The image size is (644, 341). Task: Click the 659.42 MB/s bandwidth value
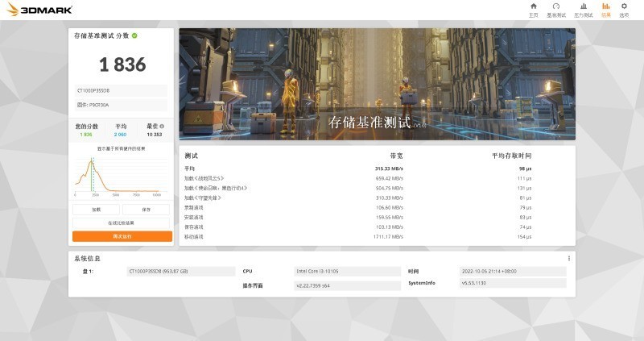point(390,178)
